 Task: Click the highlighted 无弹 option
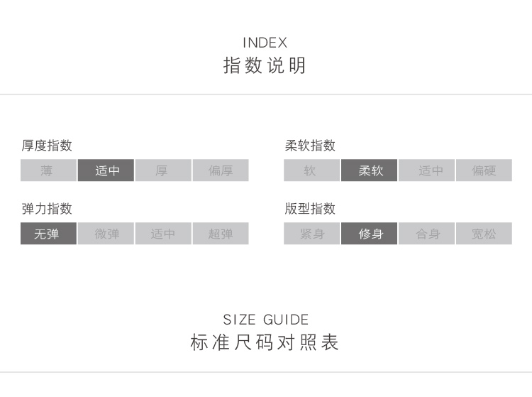[x=48, y=234]
